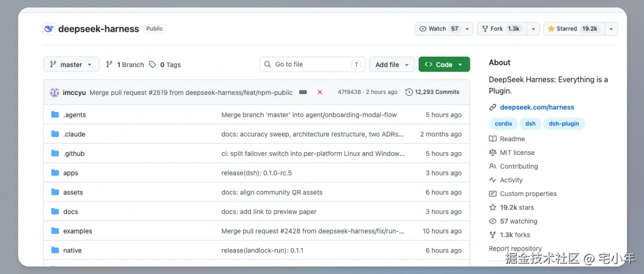Open the Merge pull request #2519 commit message

pyautogui.click(x=191, y=92)
